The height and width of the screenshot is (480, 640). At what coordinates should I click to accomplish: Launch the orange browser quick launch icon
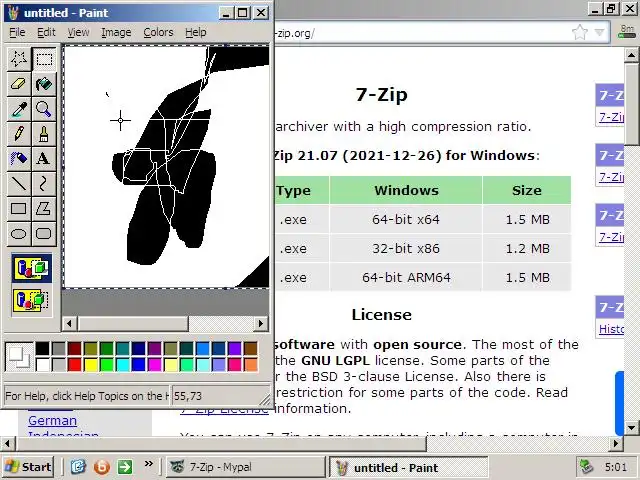pos(102,467)
